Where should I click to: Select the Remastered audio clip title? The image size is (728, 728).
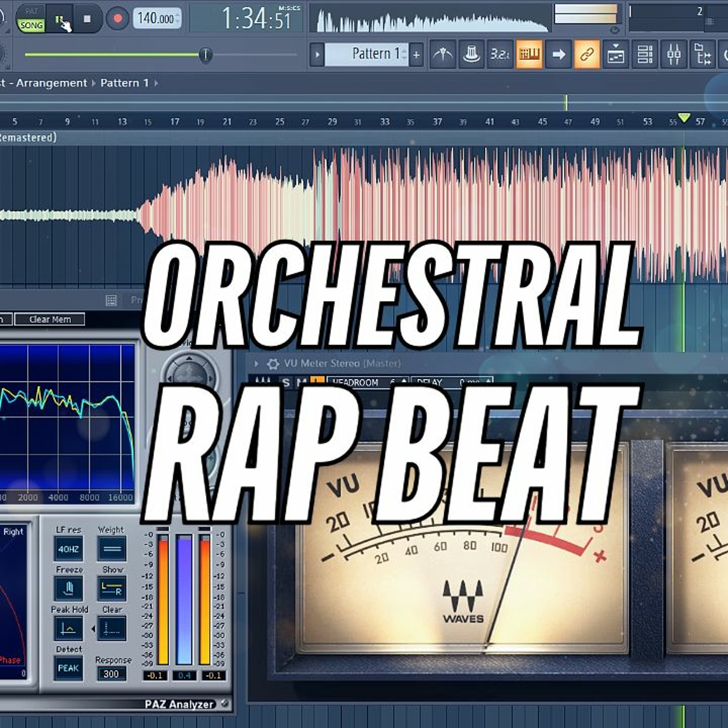coord(28,138)
